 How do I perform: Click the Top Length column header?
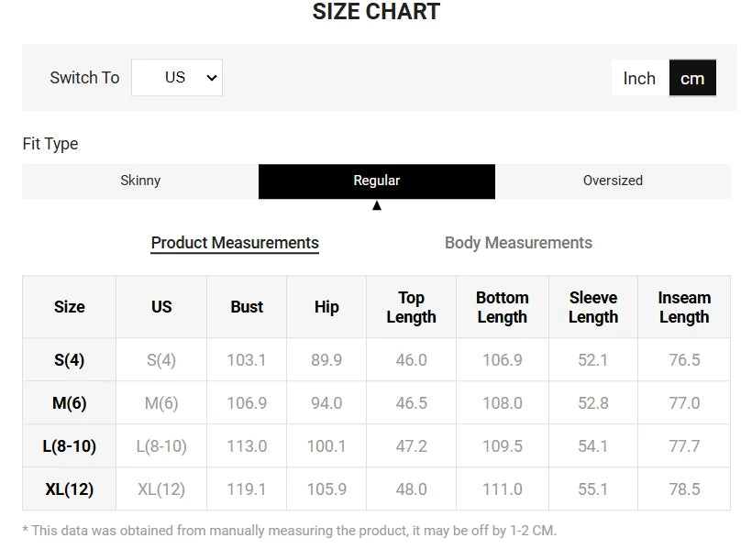[411, 307]
